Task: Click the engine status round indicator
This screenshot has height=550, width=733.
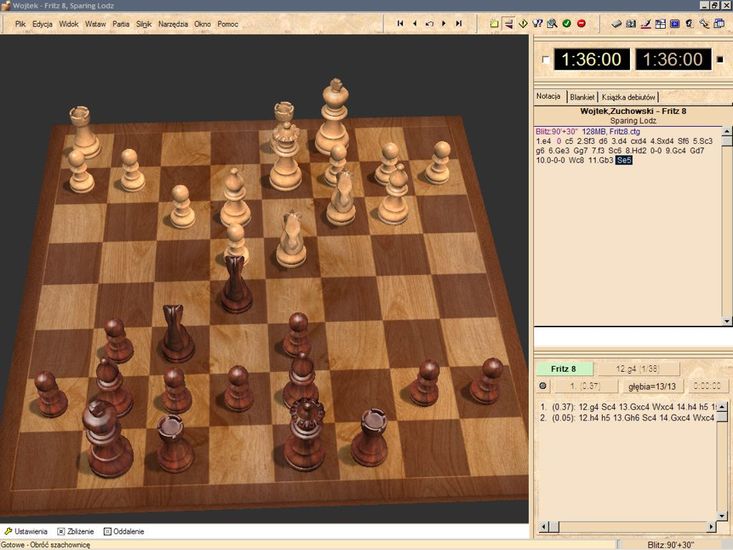Action: (x=543, y=385)
